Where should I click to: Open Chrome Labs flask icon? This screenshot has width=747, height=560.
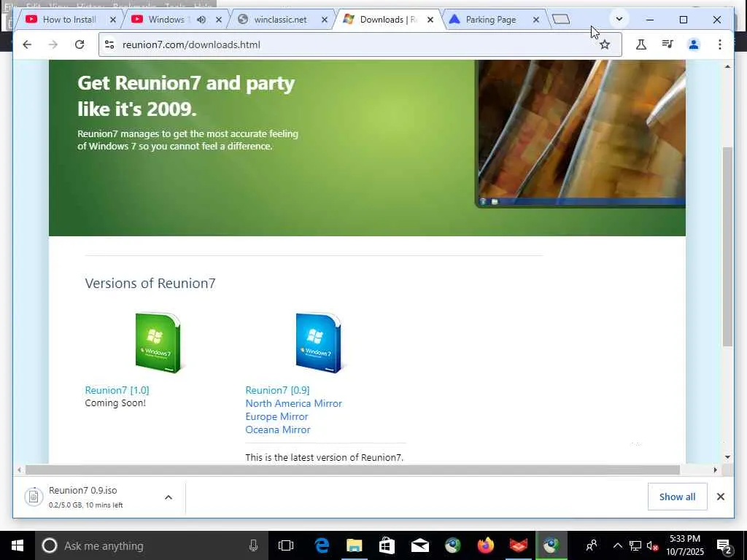[640, 44]
